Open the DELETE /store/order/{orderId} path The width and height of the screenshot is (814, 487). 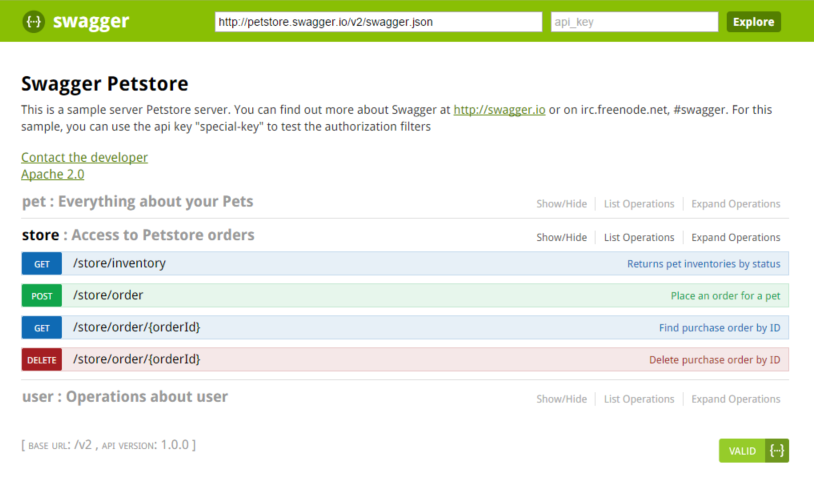pos(137,359)
